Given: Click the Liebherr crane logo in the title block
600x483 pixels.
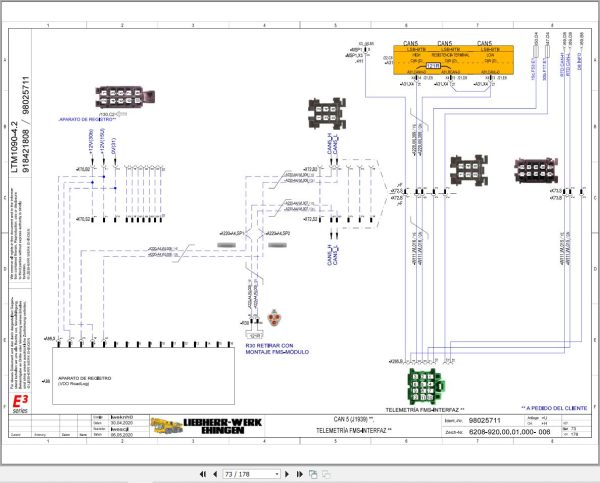Looking at the screenshot, I should coord(166,426).
